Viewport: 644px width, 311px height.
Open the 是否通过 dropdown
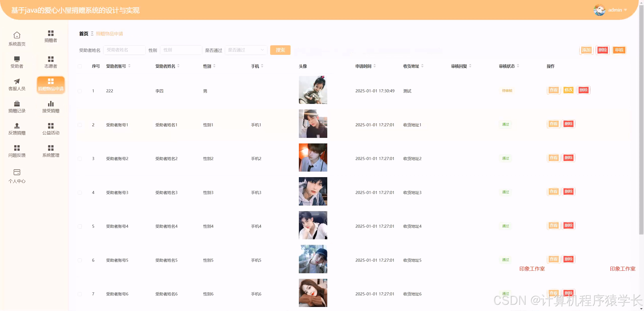pos(245,50)
